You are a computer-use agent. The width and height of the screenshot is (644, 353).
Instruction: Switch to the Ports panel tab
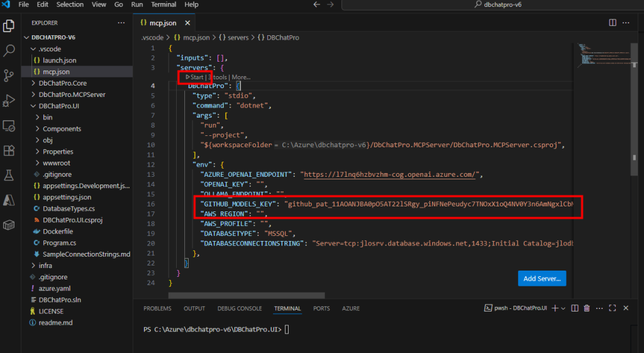pos(321,308)
